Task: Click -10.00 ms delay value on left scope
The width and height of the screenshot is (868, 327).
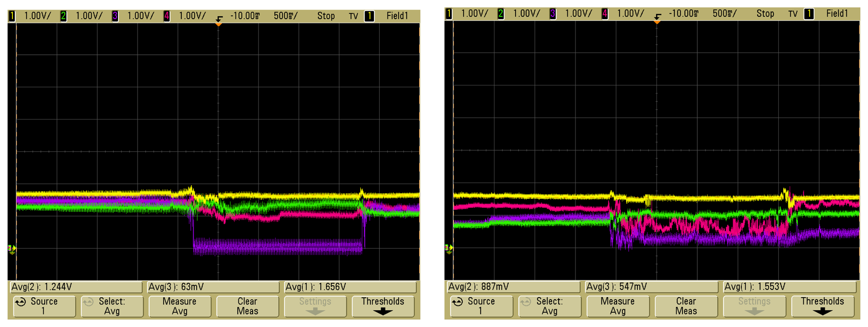Action: (x=245, y=16)
